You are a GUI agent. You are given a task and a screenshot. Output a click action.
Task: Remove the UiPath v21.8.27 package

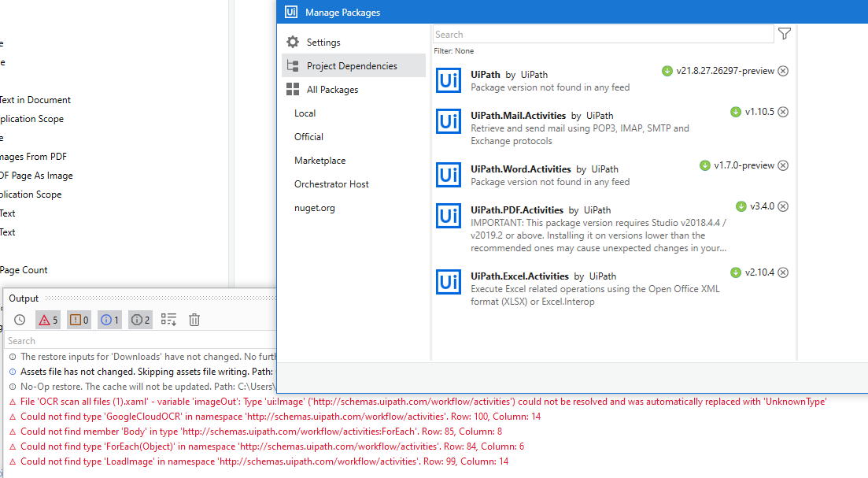[783, 71]
